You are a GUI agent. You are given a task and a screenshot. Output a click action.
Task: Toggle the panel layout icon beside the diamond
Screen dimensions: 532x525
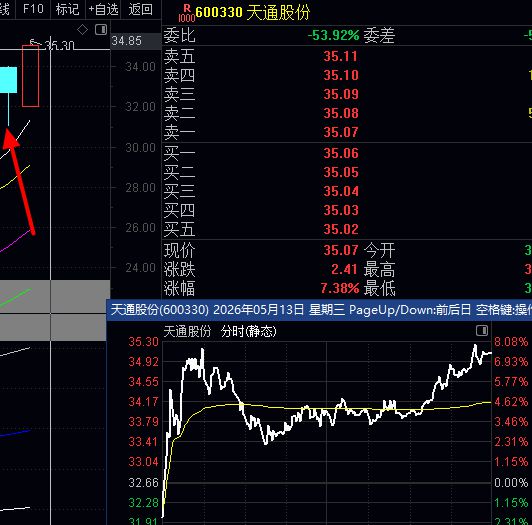(101, 30)
